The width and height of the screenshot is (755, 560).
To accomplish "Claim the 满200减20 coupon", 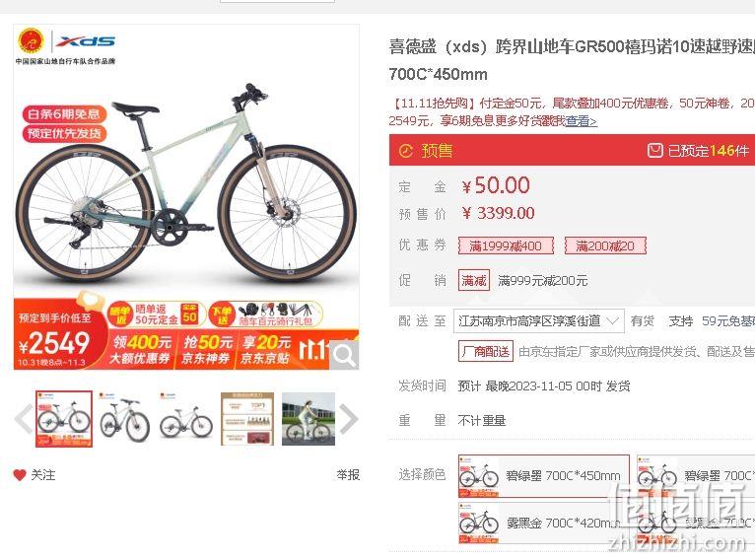I will click(605, 246).
